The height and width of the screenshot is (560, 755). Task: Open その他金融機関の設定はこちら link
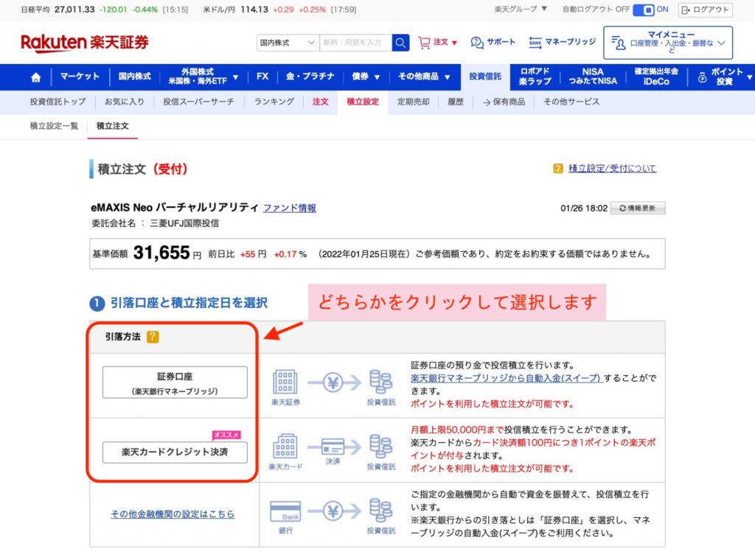point(173,514)
